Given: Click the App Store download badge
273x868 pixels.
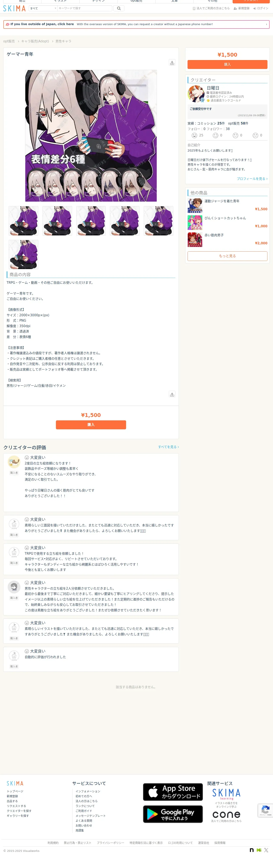Looking at the screenshot, I should (173, 792).
